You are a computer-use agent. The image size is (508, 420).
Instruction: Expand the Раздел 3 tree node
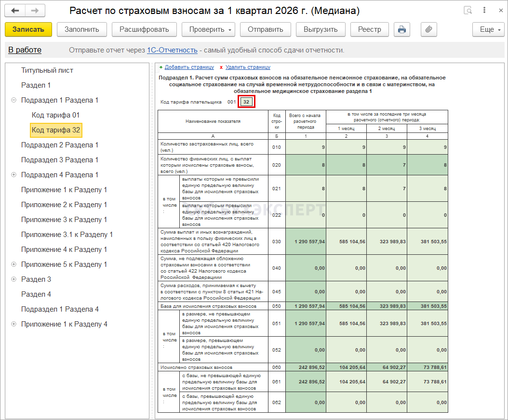coord(13,279)
